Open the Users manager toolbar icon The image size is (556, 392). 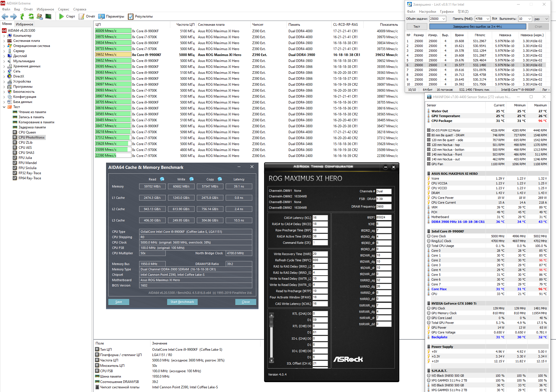[40, 16]
